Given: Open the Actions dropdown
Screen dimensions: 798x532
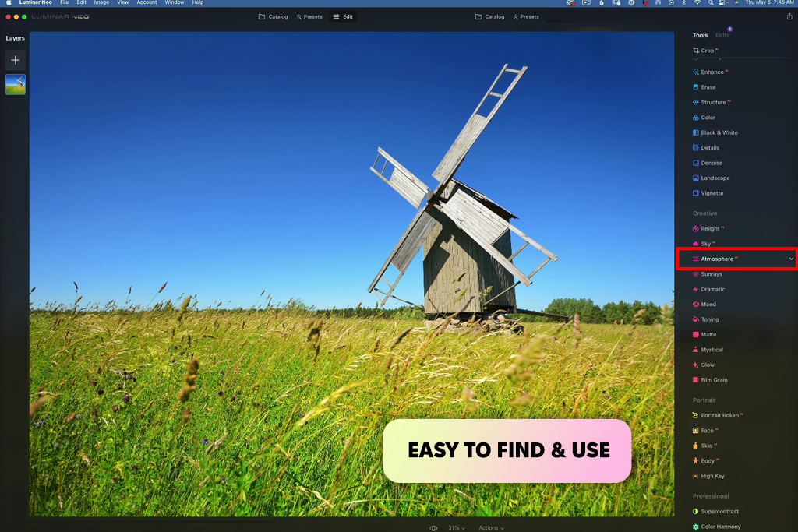Looking at the screenshot, I should pos(492,528).
